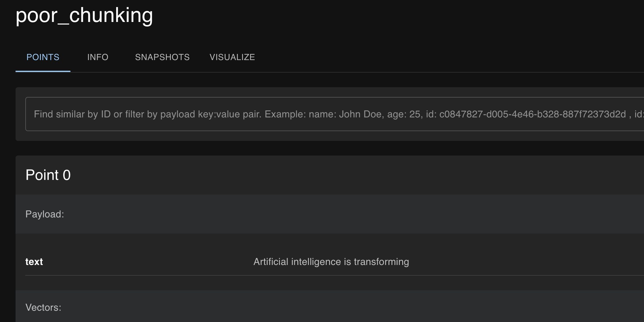Image resolution: width=644 pixels, height=322 pixels.
Task: Click the example UUID in the filter placeholder
Action: (532, 114)
